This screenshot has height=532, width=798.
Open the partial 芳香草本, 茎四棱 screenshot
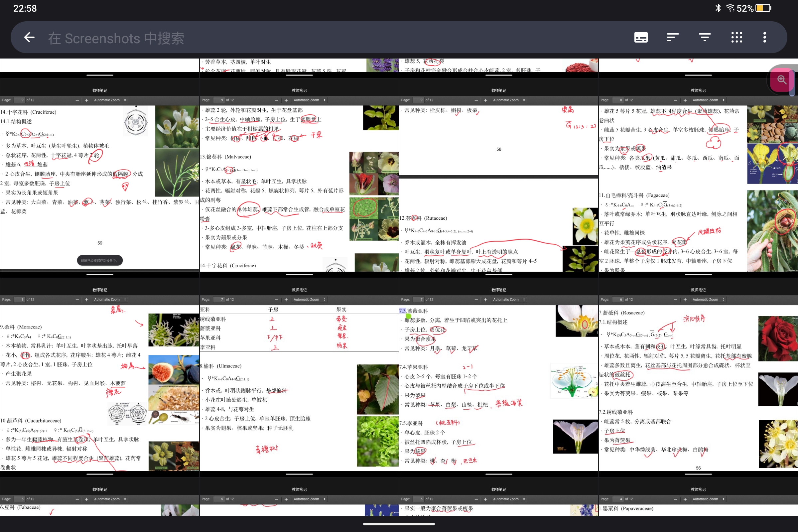(299, 68)
